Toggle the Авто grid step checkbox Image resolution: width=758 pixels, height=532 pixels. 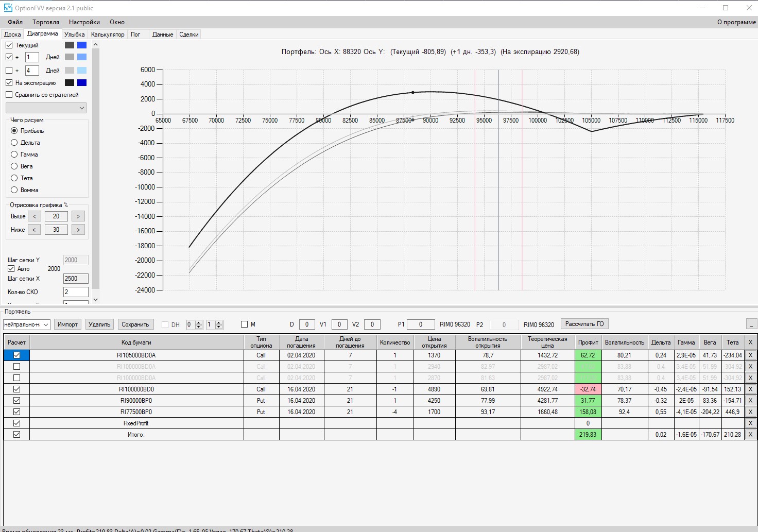pos(11,269)
